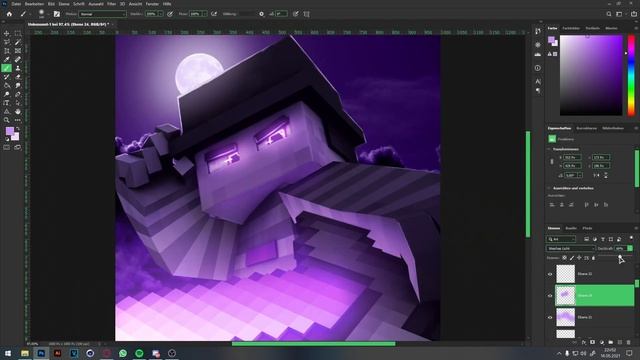
Task: Open the Datei menu
Action: [16, 4]
